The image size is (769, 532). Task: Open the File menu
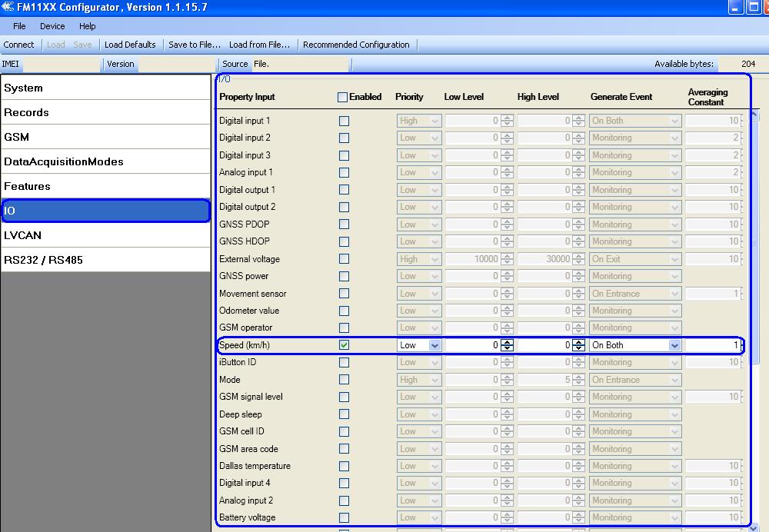[x=19, y=26]
